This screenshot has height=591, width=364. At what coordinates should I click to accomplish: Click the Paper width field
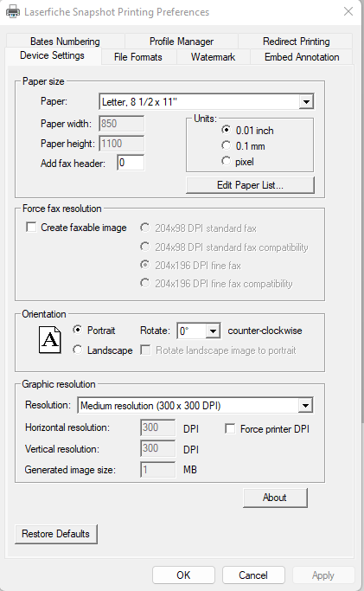pyautogui.click(x=122, y=124)
